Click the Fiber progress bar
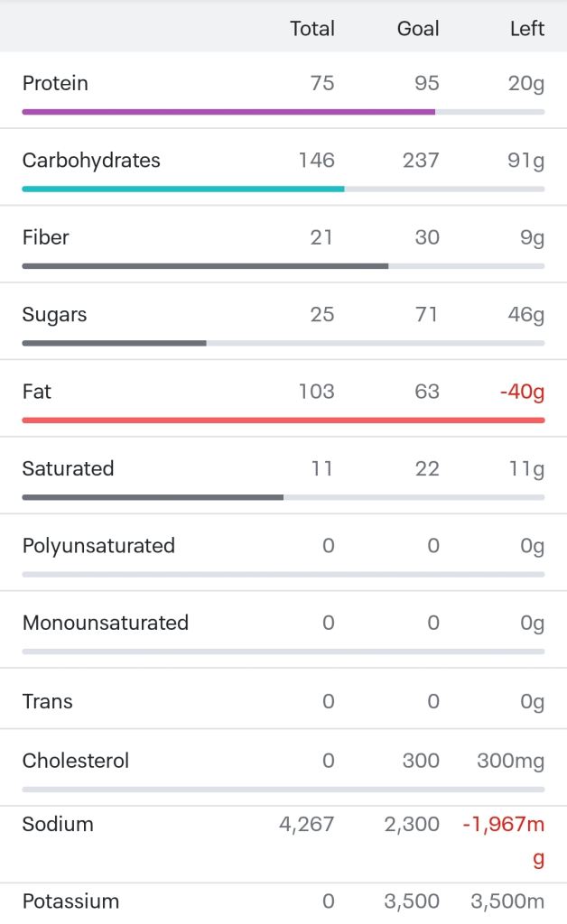 pyautogui.click(x=205, y=266)
